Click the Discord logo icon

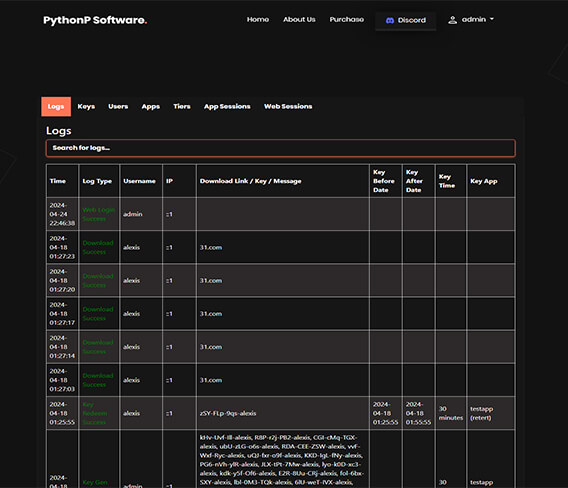pos(390,20)
